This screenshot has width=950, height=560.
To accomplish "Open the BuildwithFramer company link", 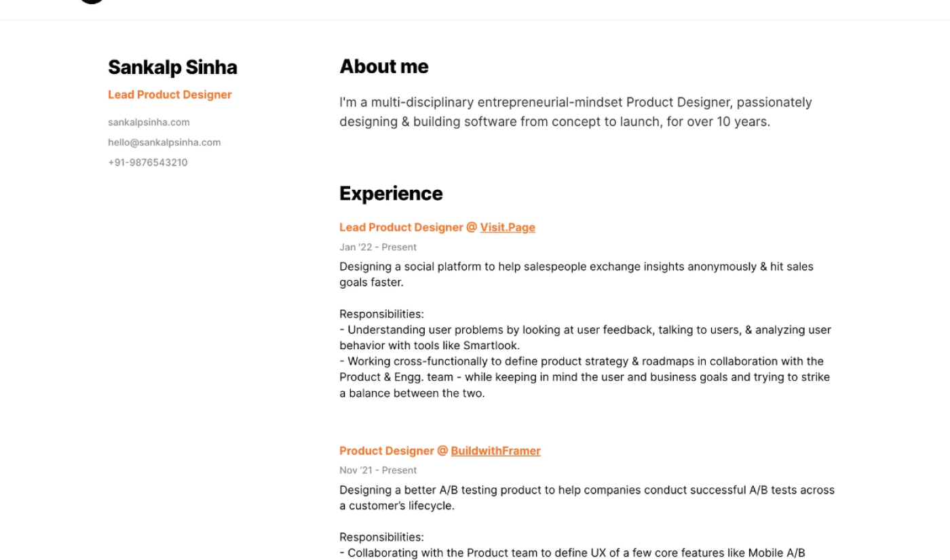I will pos(495,451).
